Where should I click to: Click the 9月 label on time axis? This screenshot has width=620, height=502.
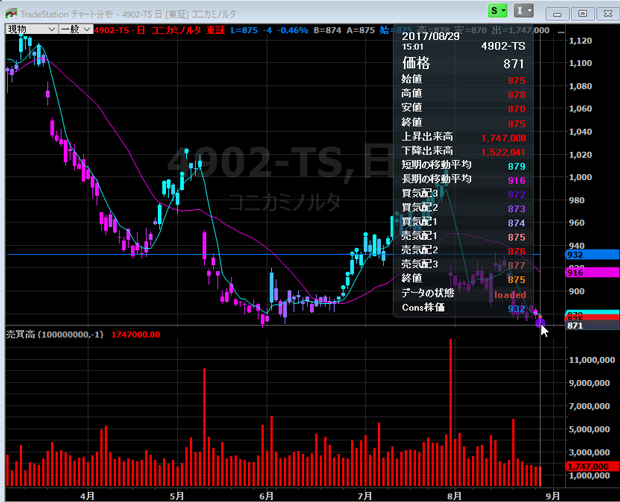[553, 496]
